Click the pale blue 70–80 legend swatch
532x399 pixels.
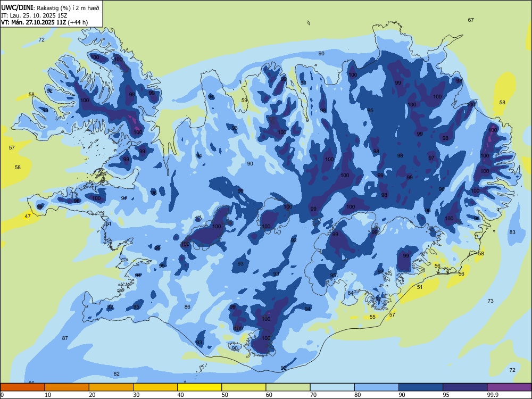(332, 387)
